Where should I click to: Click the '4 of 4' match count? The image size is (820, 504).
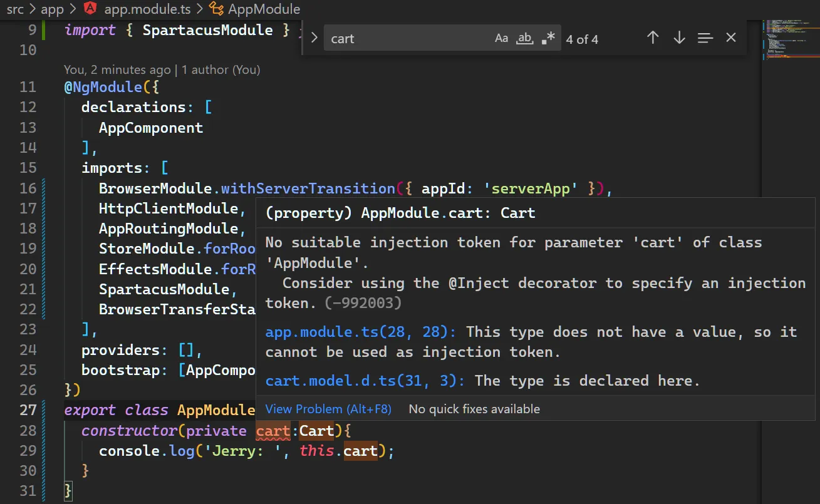tap(582, 39)
